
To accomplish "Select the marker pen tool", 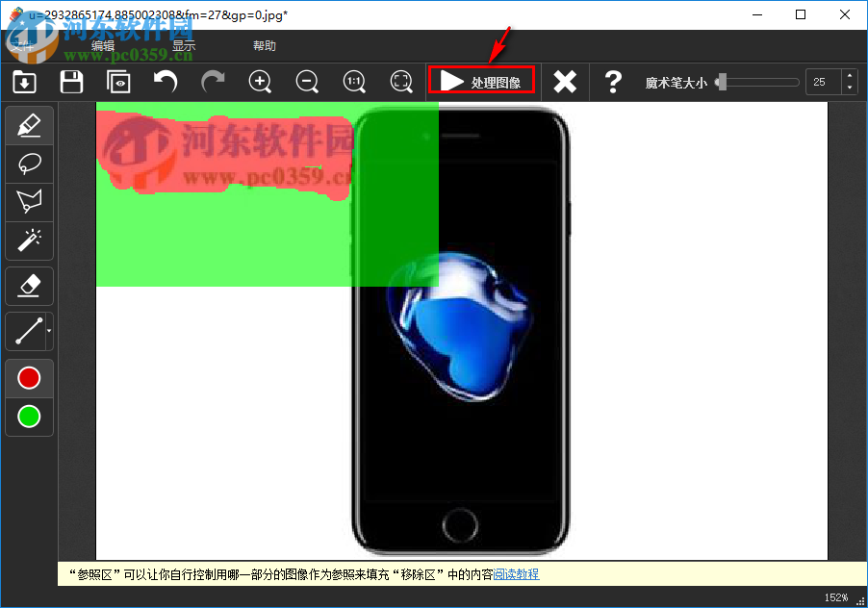I will point(29,125).
